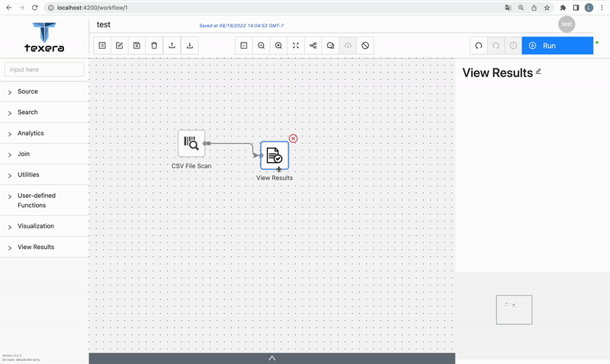Expand the Utilities operator category
Image resolution: width=610 pixels, height=364 pixels.
point(44,175)
